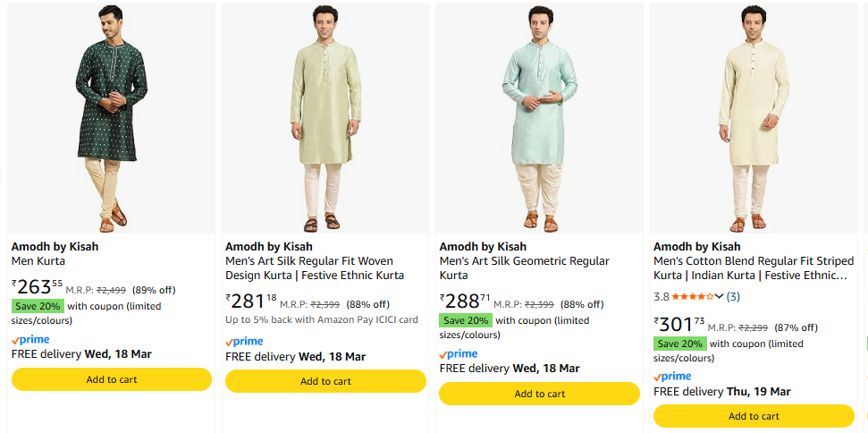
Task: Expand the 3.8 star rating popover chevron
Action: point(720,296)
